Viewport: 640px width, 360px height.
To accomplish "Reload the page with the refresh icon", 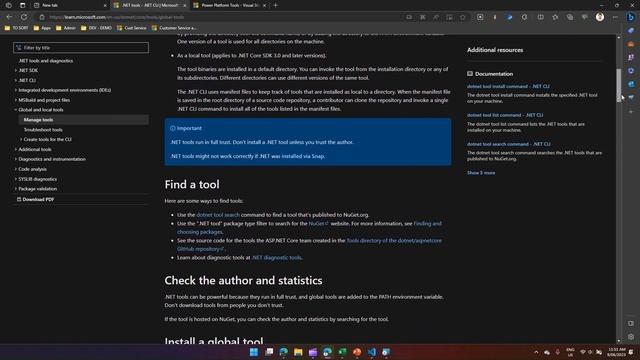I will tap(24, 17).
